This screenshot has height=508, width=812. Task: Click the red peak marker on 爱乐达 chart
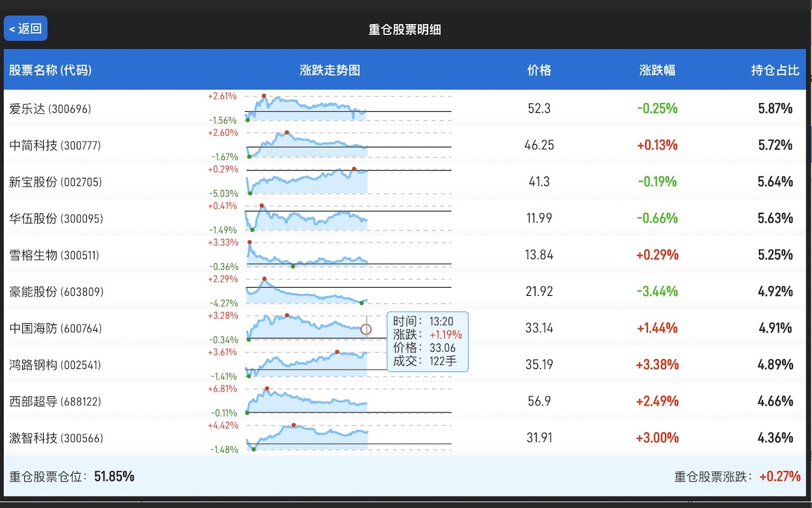(265, 95)
